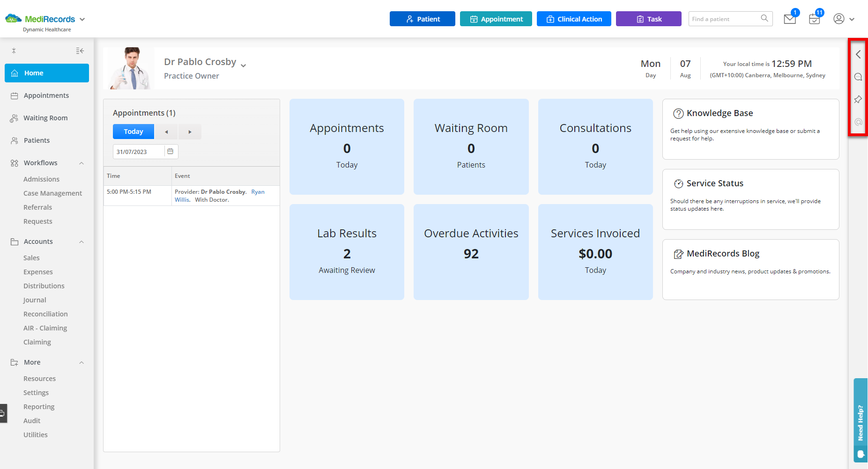Open the practice switcher chevron beside MediRecords
868x469 pixels.
pyautogui.click(x=82, y=19)
